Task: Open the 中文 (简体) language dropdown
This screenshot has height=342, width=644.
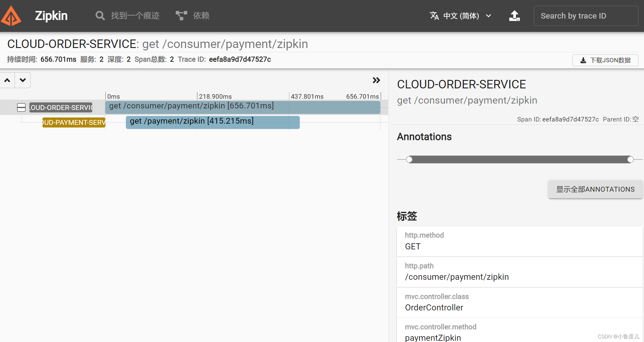Action: [461, 16]
